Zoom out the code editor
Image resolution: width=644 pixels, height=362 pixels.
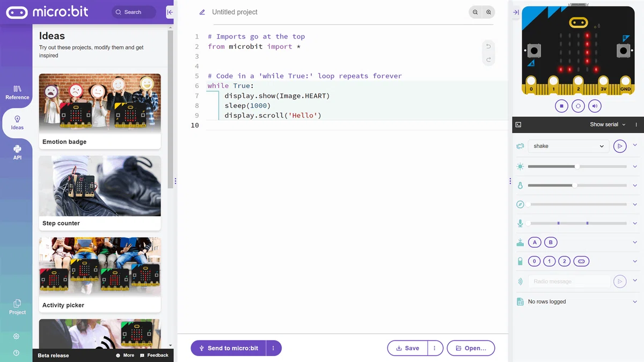click(475, 12)
